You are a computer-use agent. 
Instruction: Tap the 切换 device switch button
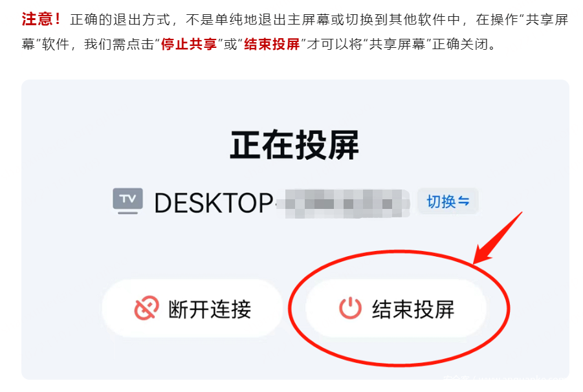448,201
